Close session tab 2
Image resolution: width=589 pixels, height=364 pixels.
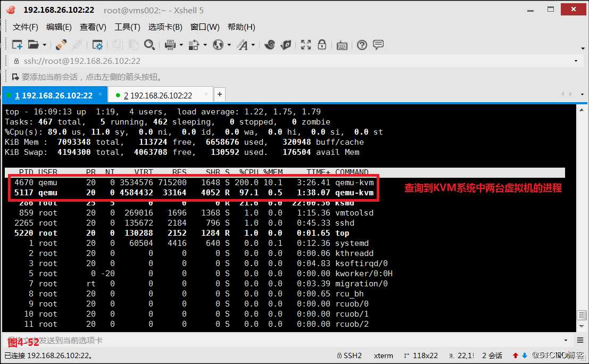[206, 94]
